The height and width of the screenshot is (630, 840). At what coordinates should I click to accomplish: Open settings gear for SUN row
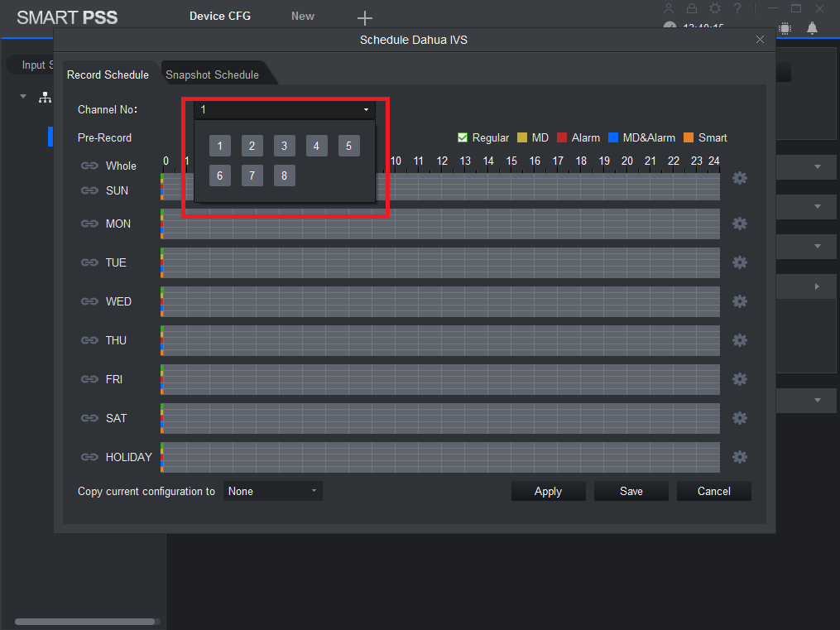click(739, 178)
